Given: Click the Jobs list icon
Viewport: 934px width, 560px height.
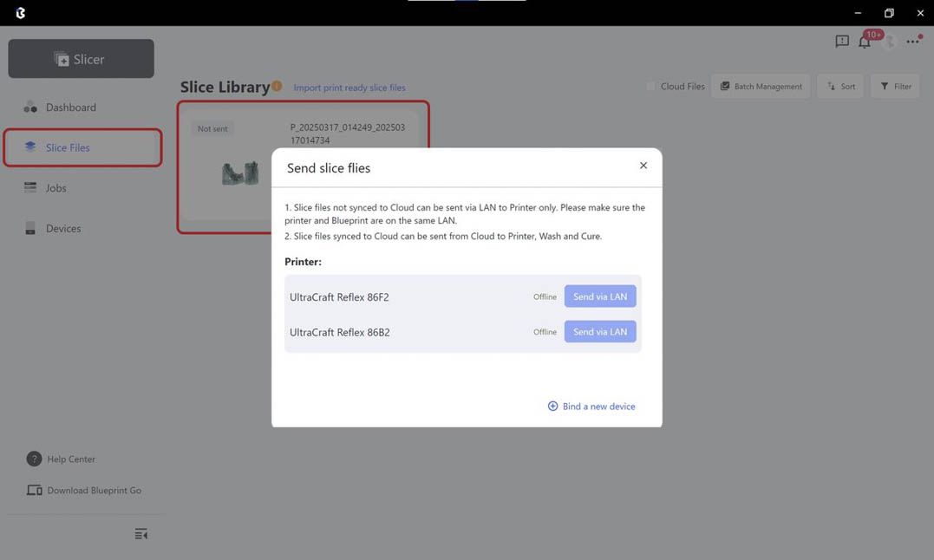Looking at the screenshot, I should coord(30,187).
